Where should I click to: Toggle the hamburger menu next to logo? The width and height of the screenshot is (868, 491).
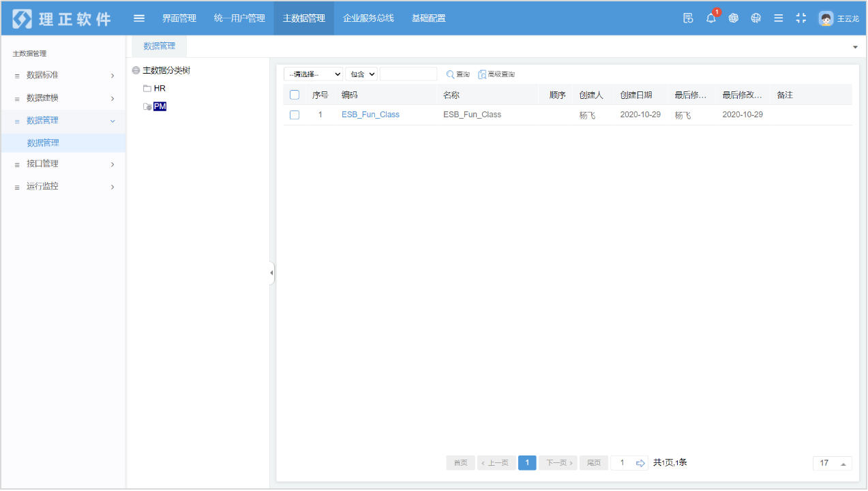click(x=139, y=18)
